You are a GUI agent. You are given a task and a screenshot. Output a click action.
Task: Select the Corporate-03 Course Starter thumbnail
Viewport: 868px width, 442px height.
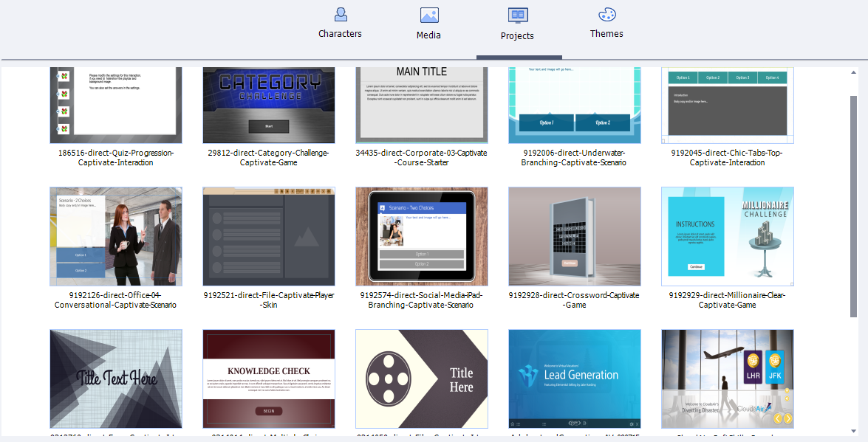(x=422, y=105)
